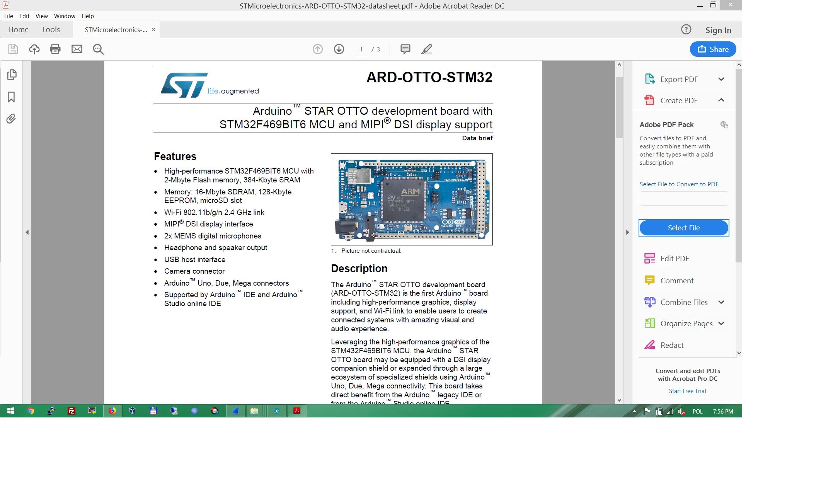Open the Arduino IDE taskbar icon

click(276, 411)
